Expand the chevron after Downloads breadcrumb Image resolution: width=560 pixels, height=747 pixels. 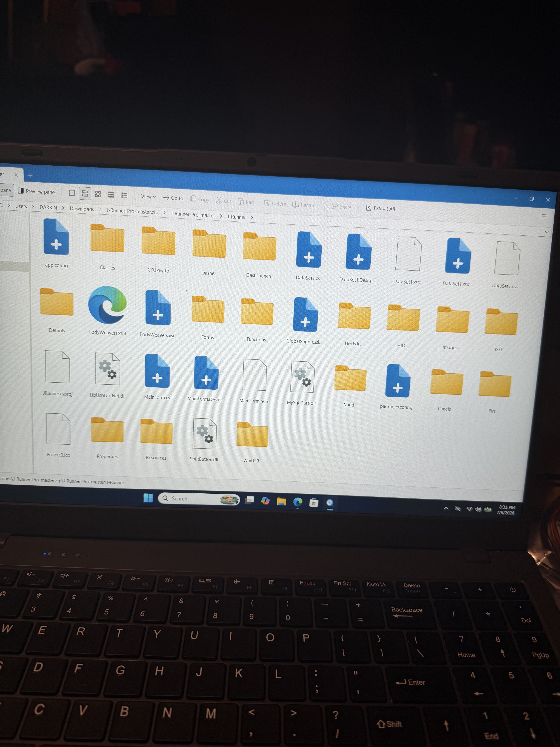tap(100, 210)
